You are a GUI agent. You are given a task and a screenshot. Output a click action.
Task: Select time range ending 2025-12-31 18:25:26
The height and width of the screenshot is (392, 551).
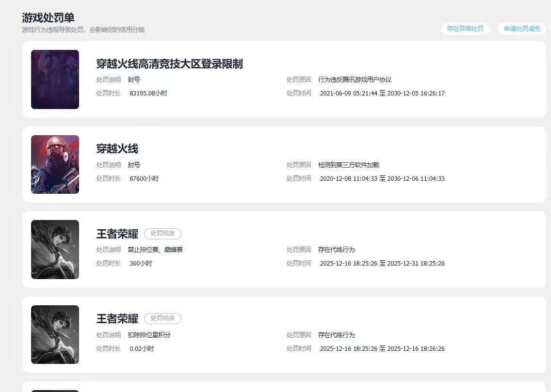(382, 264)
